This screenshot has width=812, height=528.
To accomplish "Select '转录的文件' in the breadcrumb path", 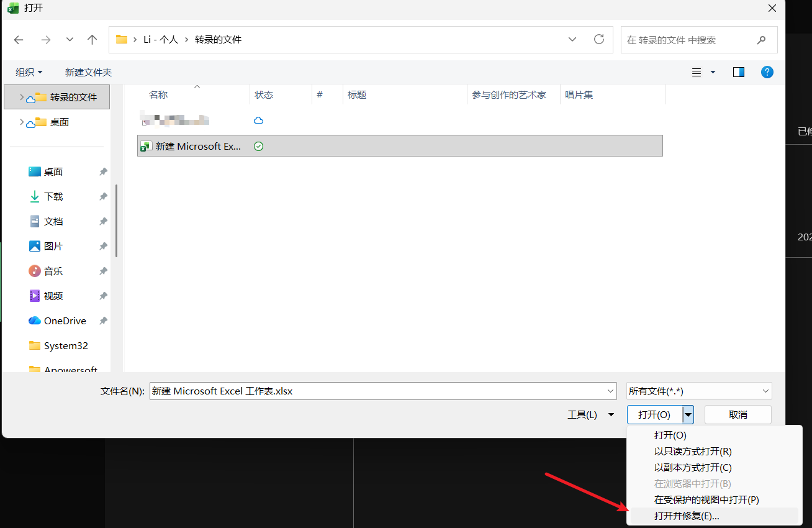I will coord(218,39).
